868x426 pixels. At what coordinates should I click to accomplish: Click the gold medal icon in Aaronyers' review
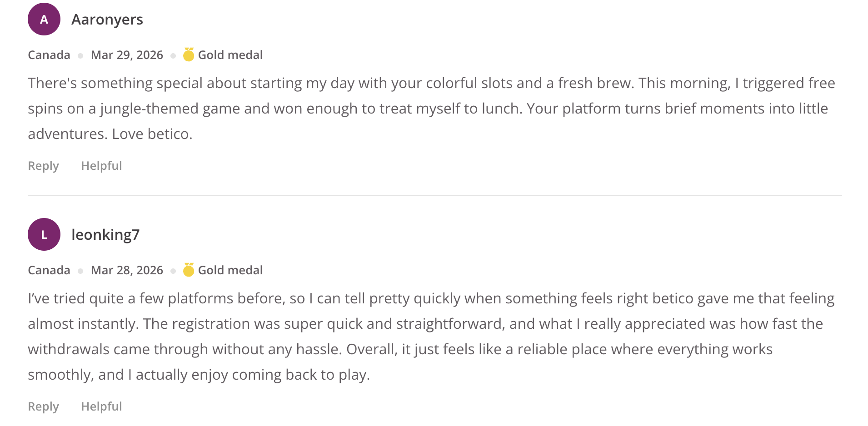point(189,55)
